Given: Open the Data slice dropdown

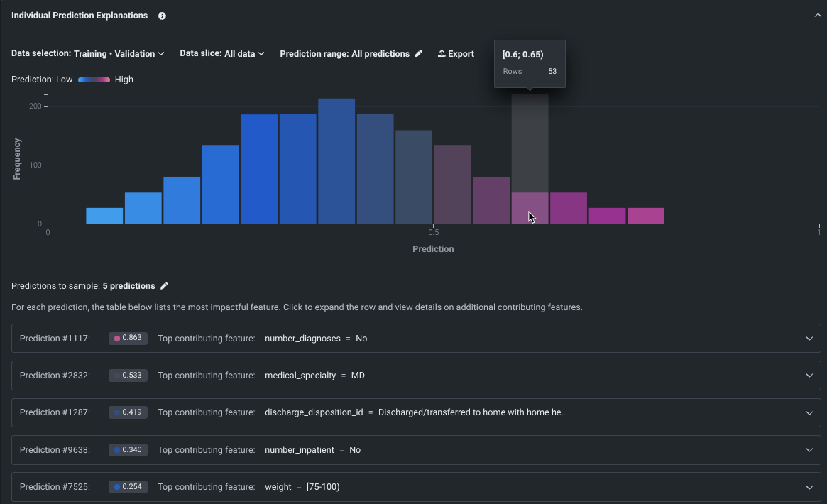Looking at the screenshot, I should tap(221, 54).
